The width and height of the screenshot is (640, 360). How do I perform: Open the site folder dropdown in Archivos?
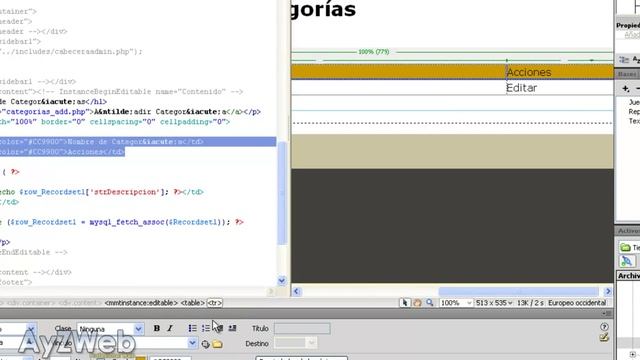pos(629,247)
